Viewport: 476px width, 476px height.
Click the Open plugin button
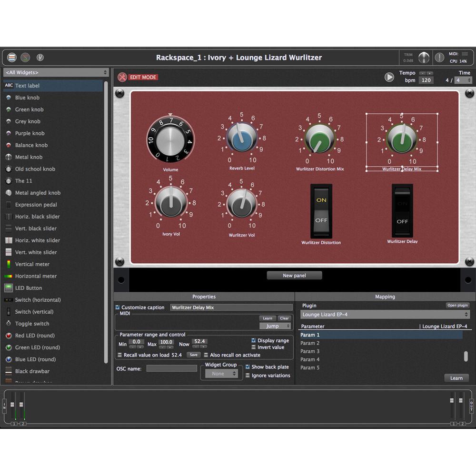pyautogui.click(x=457, y=306)
